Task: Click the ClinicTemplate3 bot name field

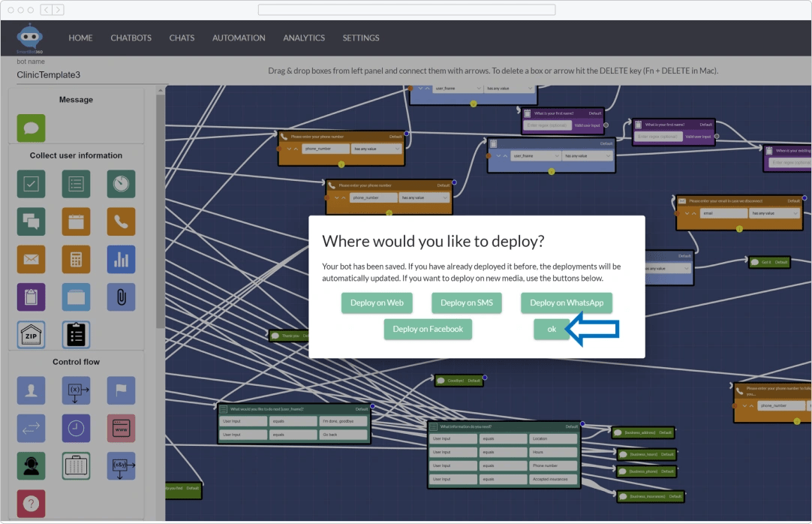Action: pyautogui.click(x=49, y=75)
